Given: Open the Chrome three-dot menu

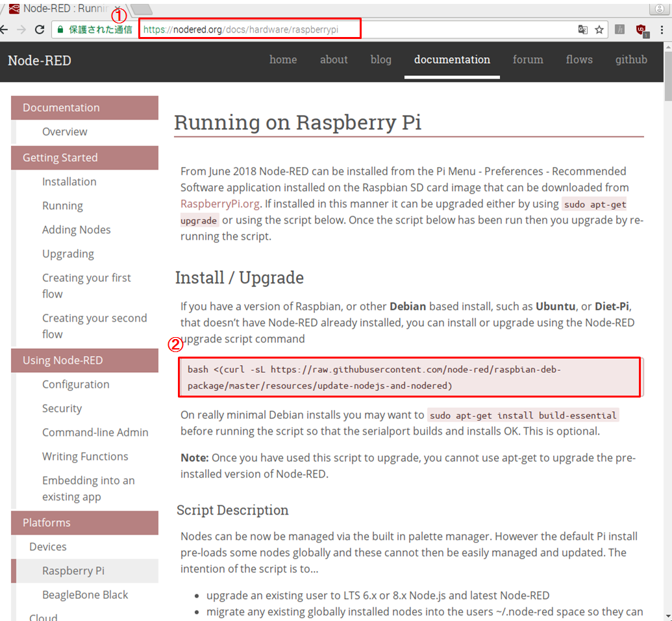Looking at the screenshot, I should point(662,29).
